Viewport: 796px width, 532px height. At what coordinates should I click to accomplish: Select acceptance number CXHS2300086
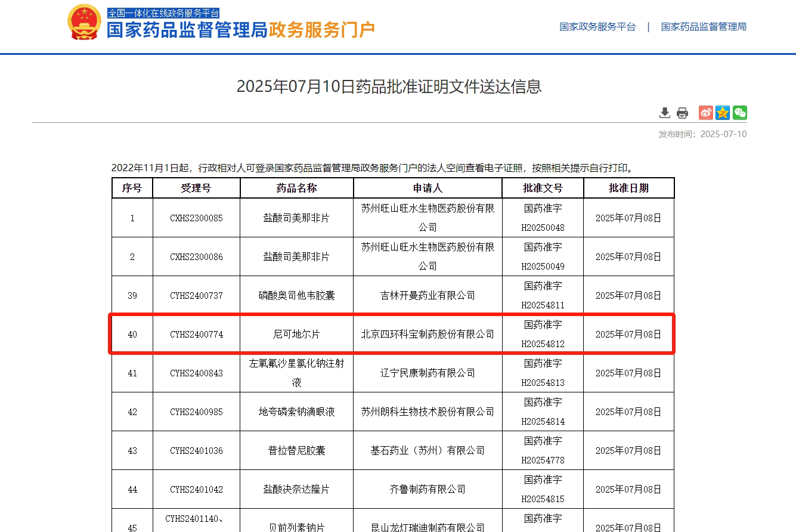click(196, 257)
